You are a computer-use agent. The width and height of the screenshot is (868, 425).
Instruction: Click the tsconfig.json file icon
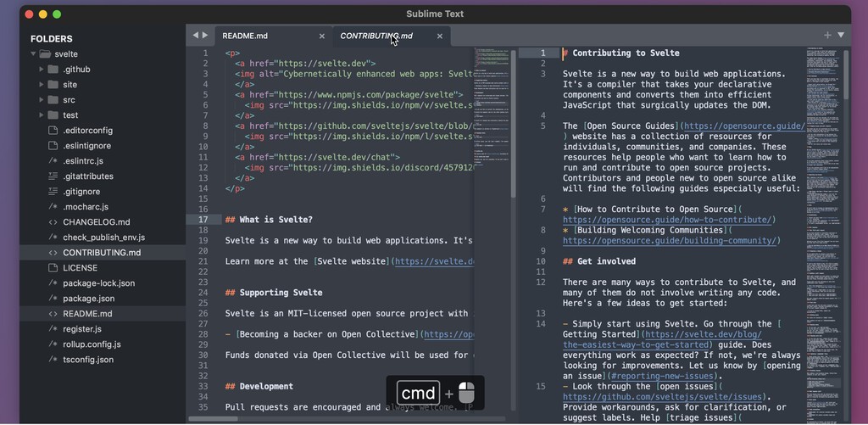(x=53, y=359)
